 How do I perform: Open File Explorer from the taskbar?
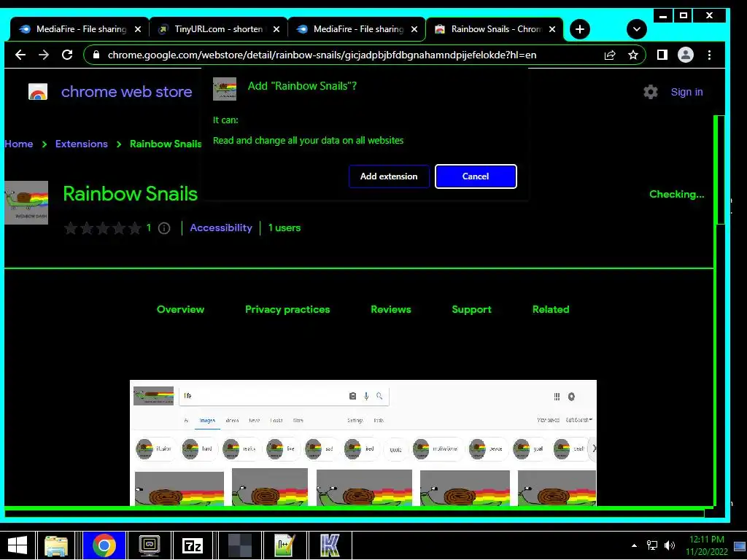pyautogui.click(x=56, y=545)
